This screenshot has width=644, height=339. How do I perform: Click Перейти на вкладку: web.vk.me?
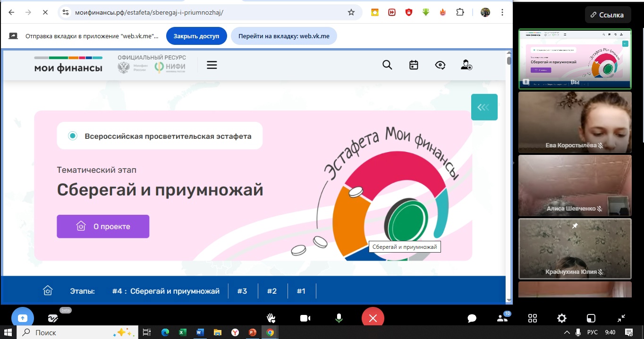(x=284, y=36)
